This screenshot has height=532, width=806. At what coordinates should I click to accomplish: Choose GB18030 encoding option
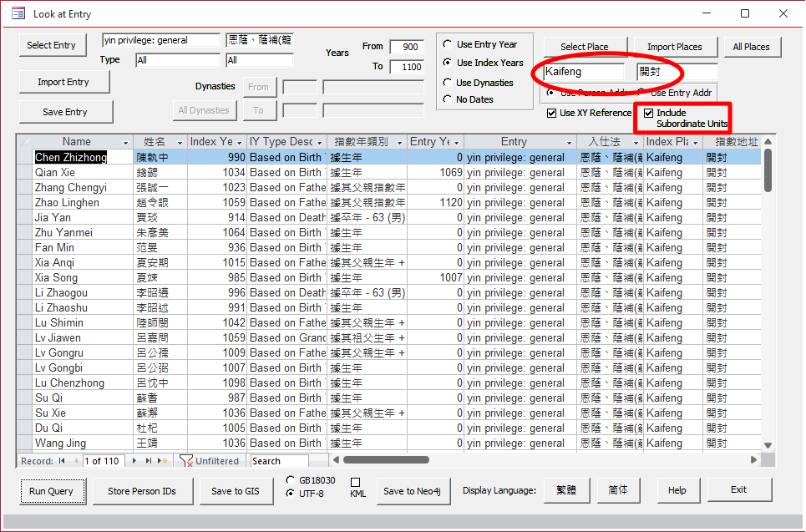point(290,480)
